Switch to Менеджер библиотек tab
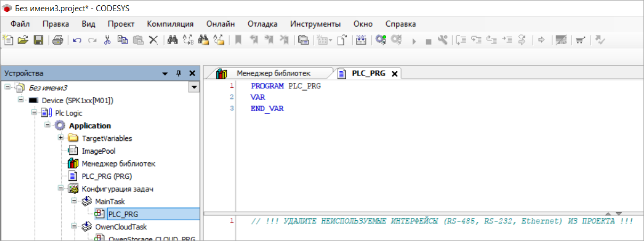644x241 pixels. pyautogui.click(x=273, y=73)
